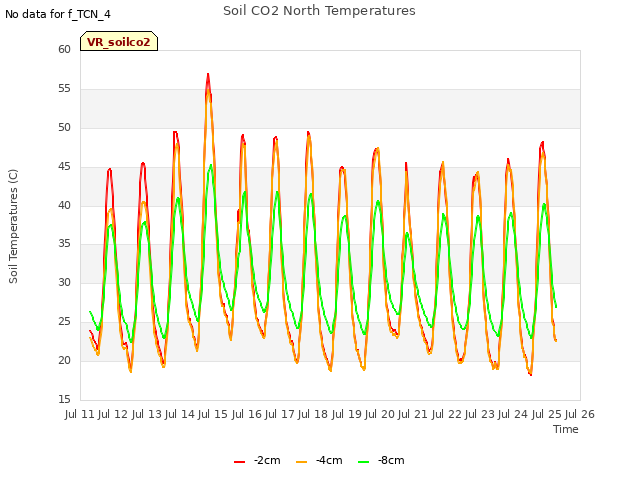Click the Jul 25 x-axis tick label
This screenshot has height=480, width=640.
[547, 414]
